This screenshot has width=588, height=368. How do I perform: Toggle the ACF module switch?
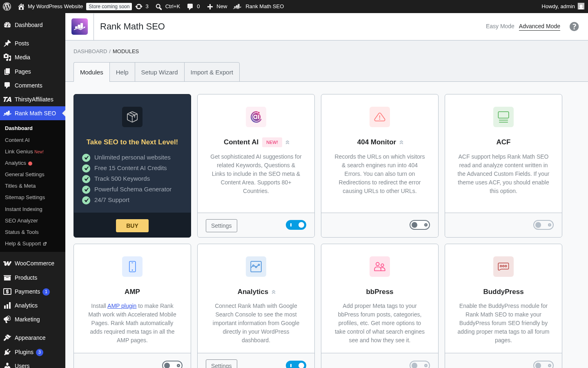(x=543, y=225)
